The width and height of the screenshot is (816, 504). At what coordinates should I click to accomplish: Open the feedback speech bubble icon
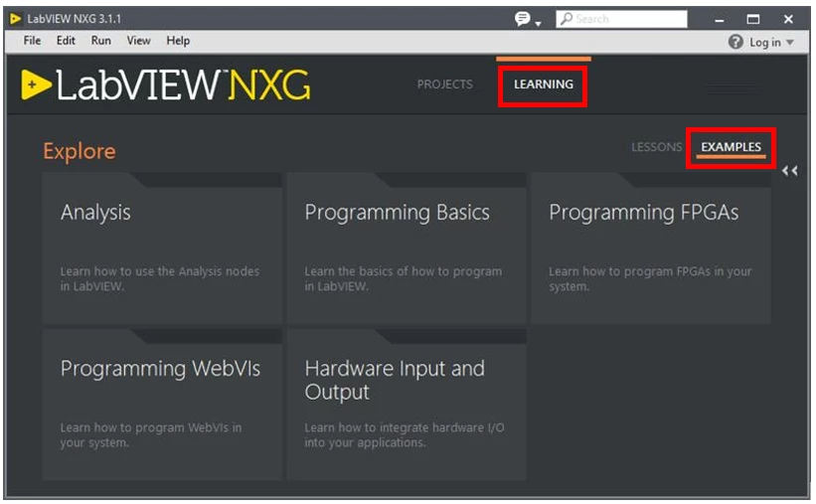pyautogui.click(x=522, y=19)
